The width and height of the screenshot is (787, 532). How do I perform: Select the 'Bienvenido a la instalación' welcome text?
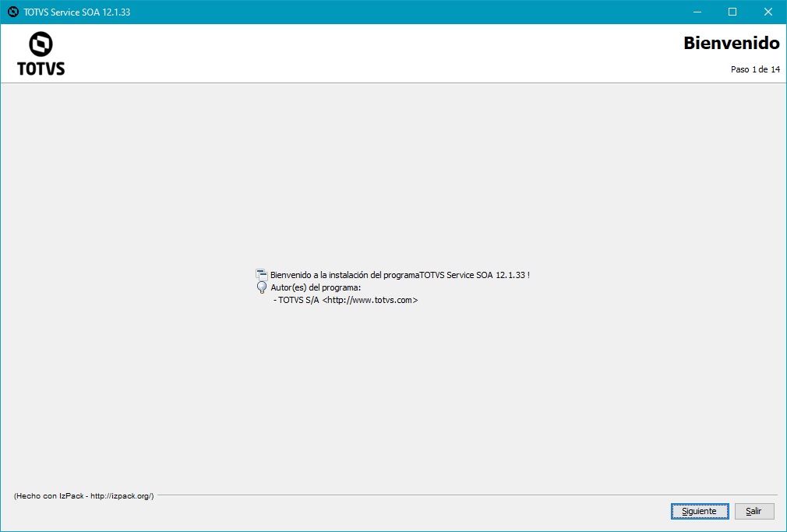coord(400,275)
